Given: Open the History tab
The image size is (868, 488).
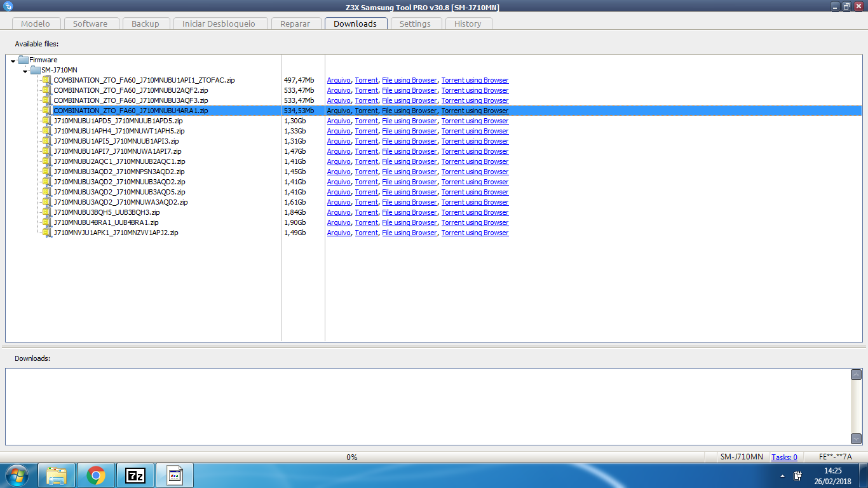Looking at the screenshot, I should [468, 24].
